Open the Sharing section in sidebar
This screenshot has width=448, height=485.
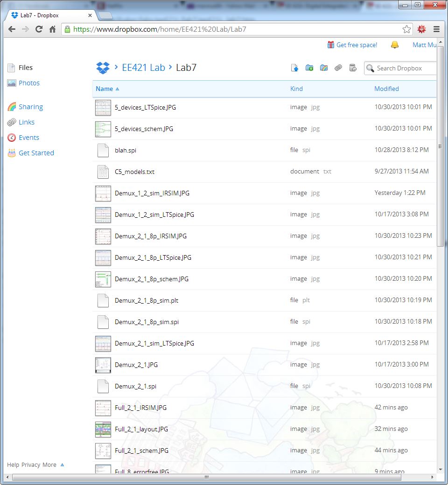tap(30, 107)
